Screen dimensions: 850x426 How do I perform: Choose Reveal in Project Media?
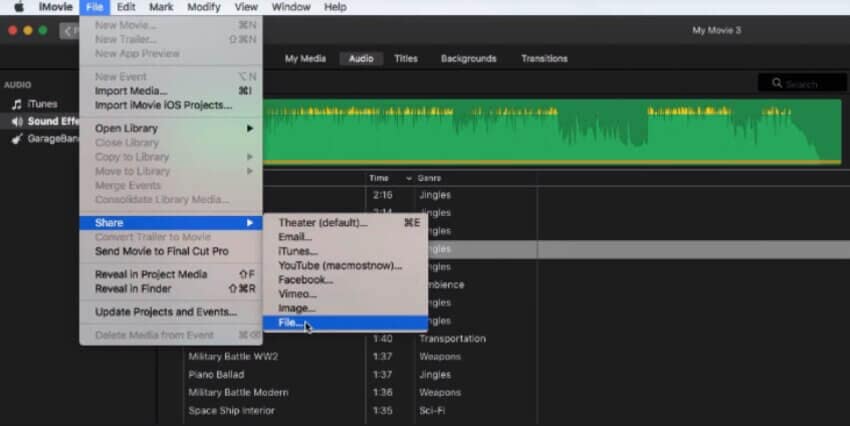tap(171, 274)
